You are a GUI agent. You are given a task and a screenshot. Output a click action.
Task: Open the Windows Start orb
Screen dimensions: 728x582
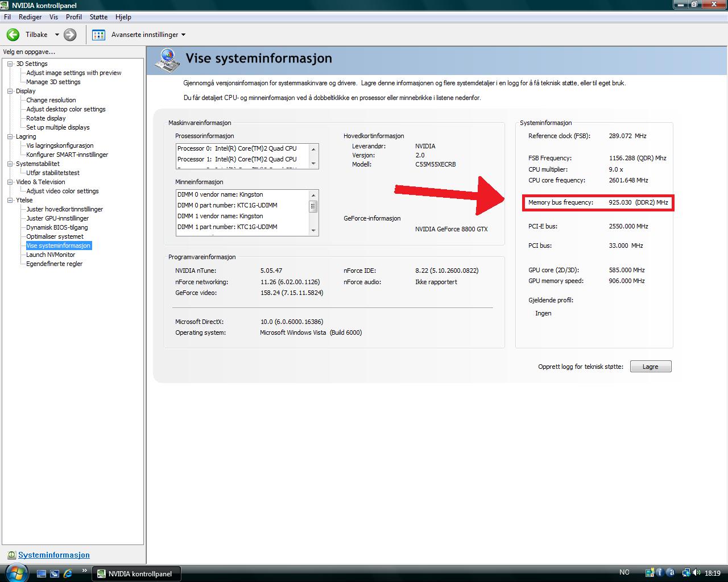15,572
